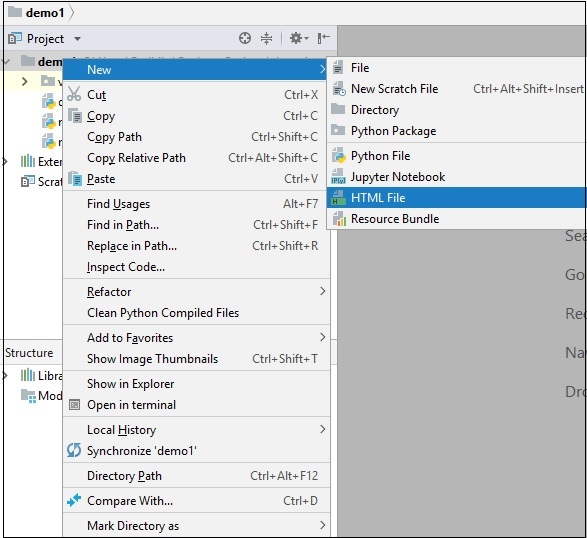Click the hide panel icon beside the gear
The image size is (587, 538).
click(x=323, y=38)
